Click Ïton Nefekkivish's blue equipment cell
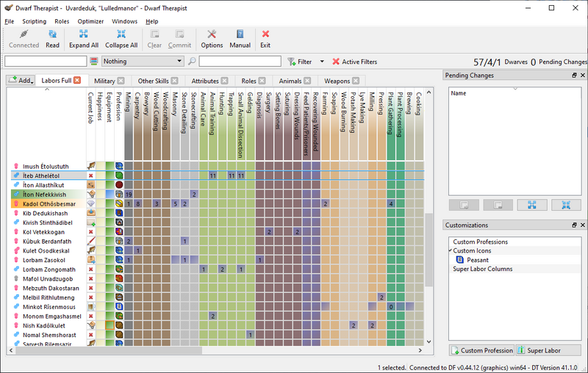 tap(110, 194)
